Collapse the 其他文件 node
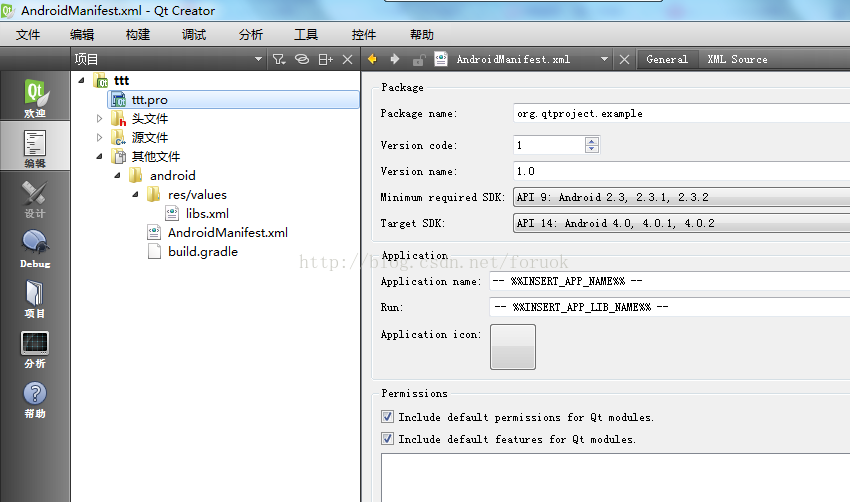The height and width of the screenshot is (502, 850). point(99,156)
